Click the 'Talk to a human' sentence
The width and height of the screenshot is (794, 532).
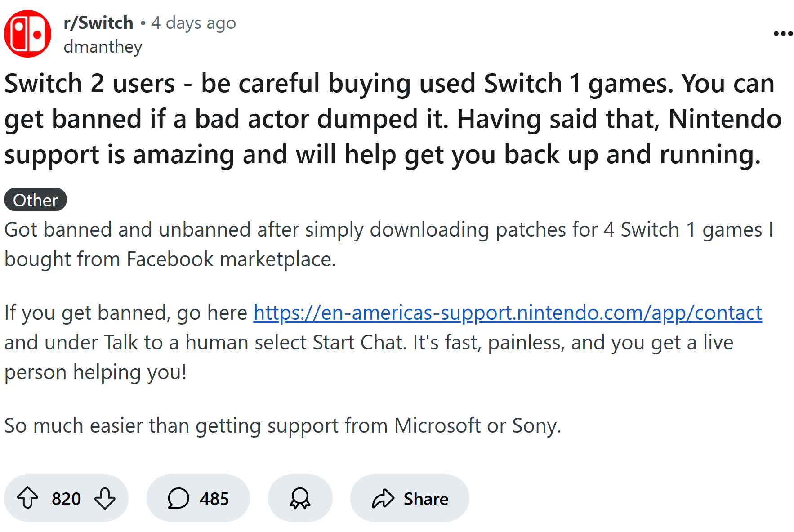point(369,343)
